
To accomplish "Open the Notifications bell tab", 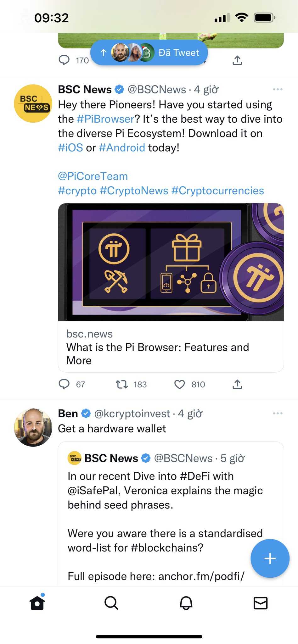I will click(186, 603).
